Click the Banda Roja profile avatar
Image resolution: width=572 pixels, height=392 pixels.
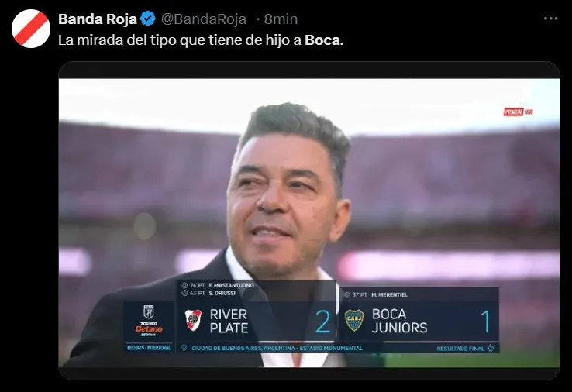click(x=31, y=29)
